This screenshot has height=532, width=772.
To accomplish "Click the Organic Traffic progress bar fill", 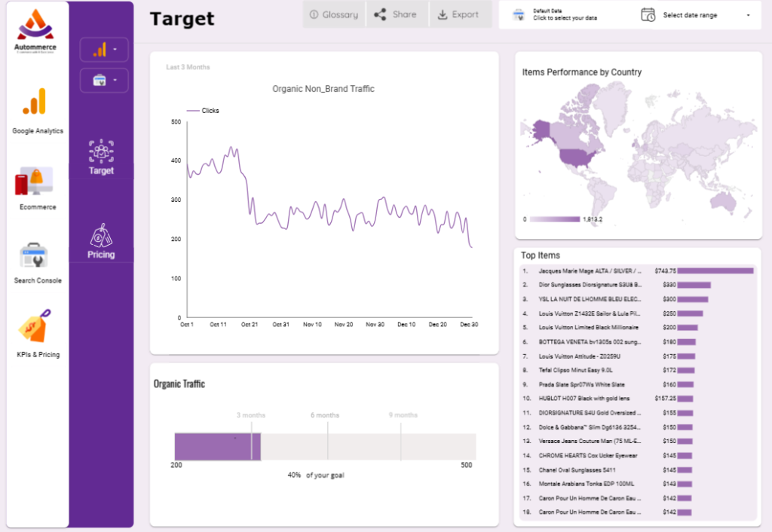I will point(217,447).
